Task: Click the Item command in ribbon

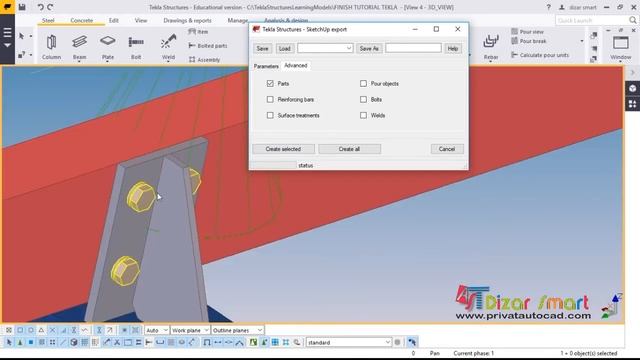Action: pyautogui.click(x=198, y=31)
